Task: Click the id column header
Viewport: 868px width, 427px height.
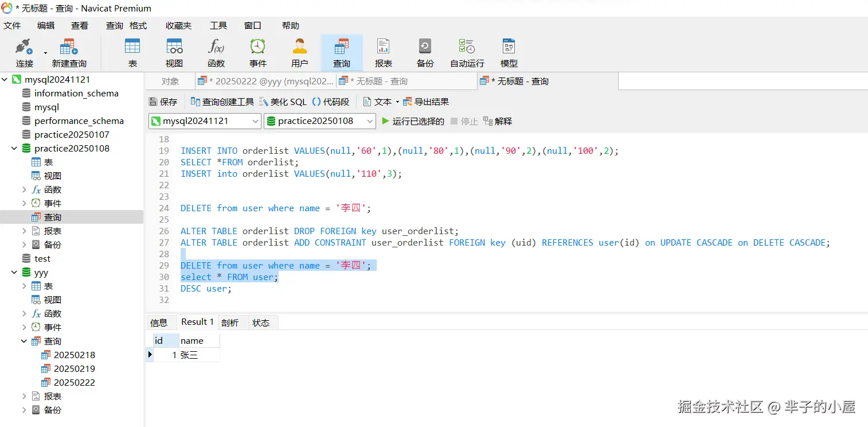Action: 166,341
